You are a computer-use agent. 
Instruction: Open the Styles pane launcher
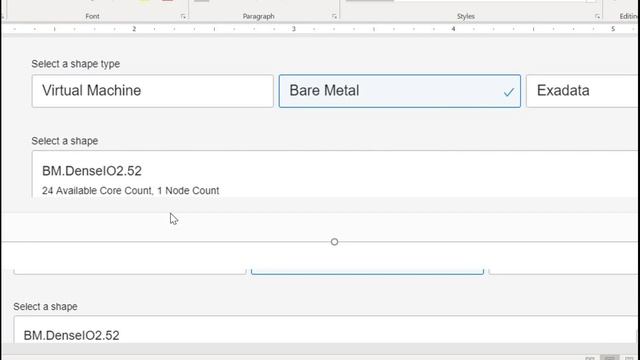[597, 16]
